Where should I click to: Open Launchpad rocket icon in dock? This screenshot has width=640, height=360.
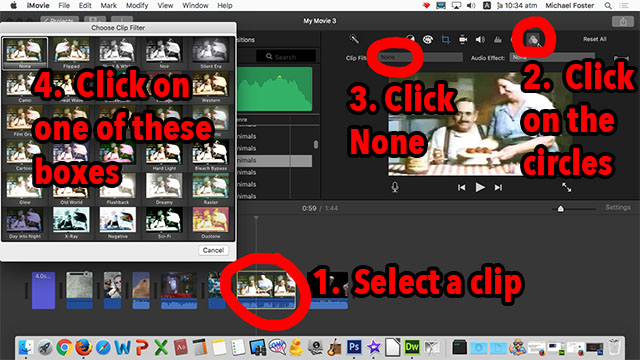coord(45,347)
